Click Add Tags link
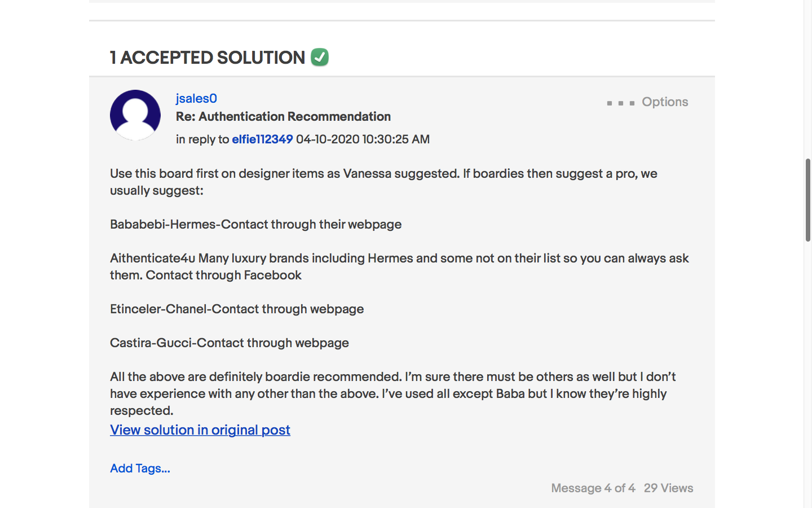The width and height of the screenshot is (812, 508). pos(140,468)
